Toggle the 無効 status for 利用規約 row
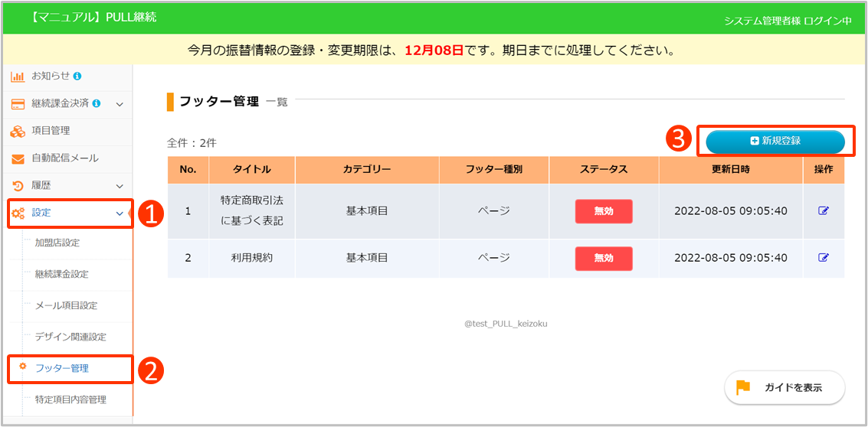 604,258
